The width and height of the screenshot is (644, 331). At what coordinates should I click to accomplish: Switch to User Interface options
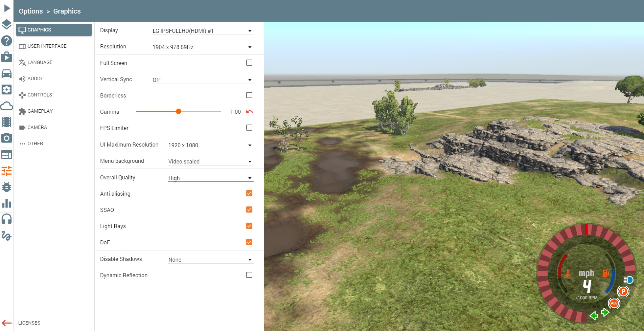[54, 46]
